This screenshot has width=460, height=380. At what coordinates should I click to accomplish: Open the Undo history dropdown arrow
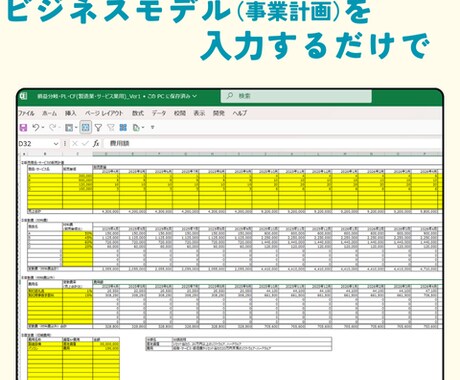tap(43, 128)
